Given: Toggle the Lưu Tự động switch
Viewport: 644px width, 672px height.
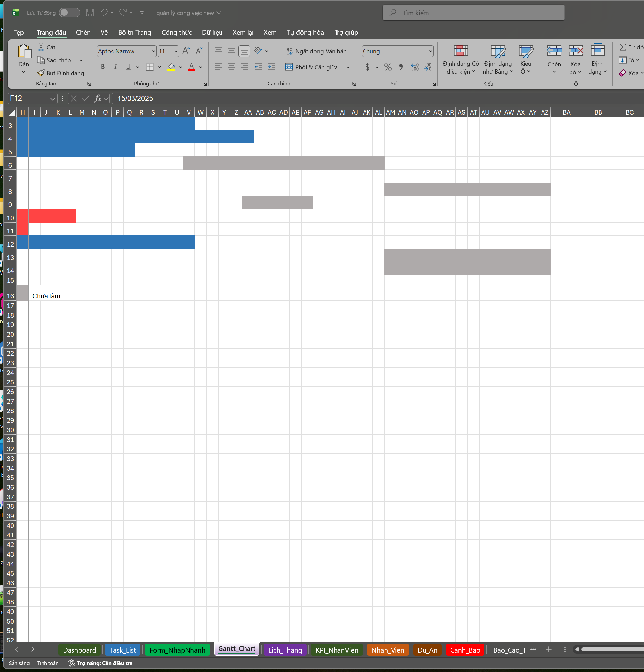Looking at the screenshot, I should click(70, 13).
